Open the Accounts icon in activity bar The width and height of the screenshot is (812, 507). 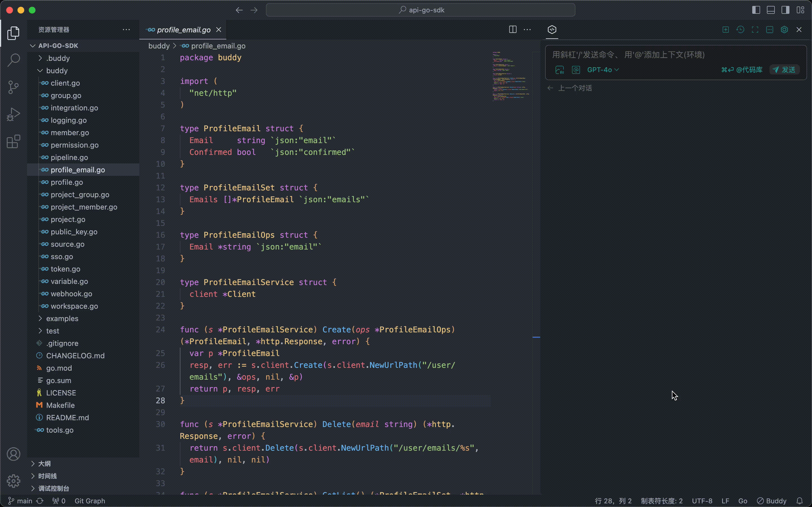[x=14, y=454]
